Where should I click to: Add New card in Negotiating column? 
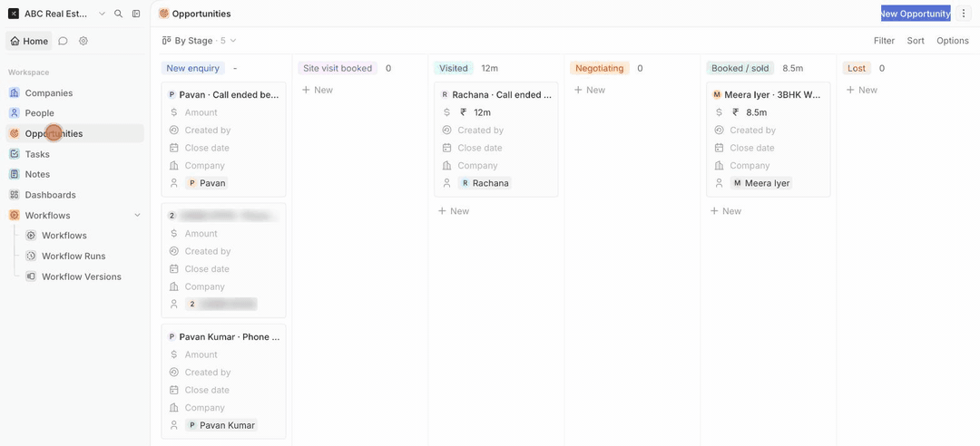tap(590, 90)
